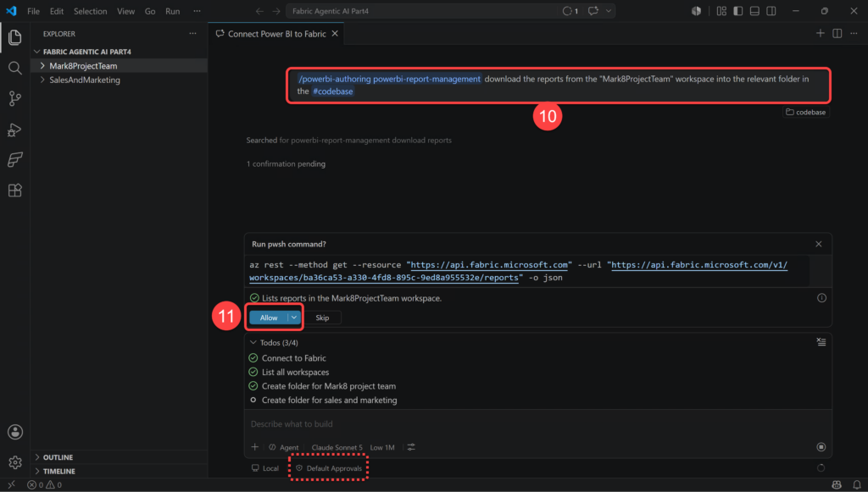This screenshot has width=868, height=492.
Task: Open Customize Layout icon
Action: pos(721,11)
